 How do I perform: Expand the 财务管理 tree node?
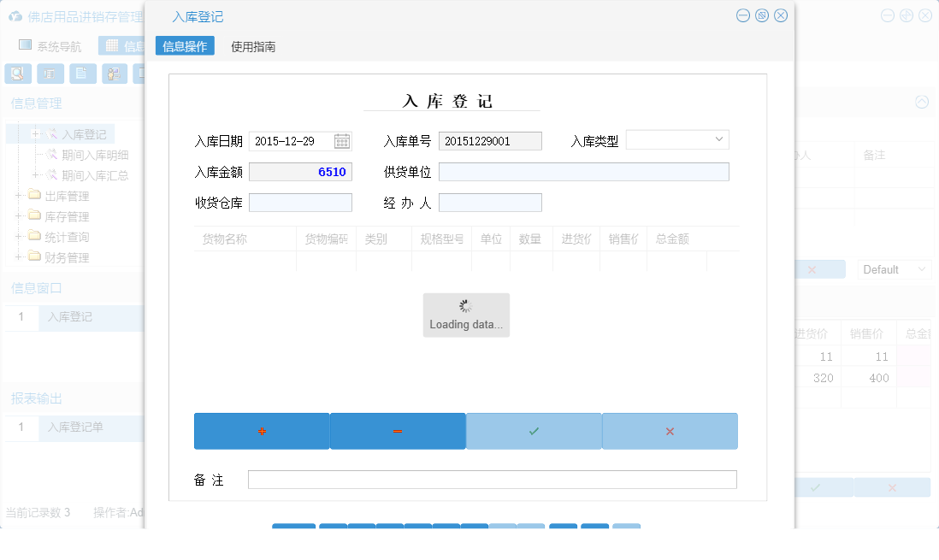coord(20,256)
